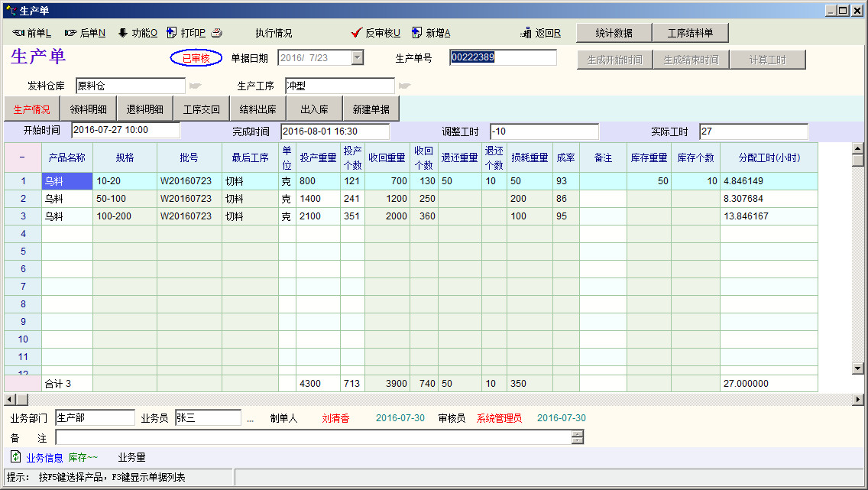Click the green refresh icon beside 业务信息
868x490 pixels.
point(15,457)
